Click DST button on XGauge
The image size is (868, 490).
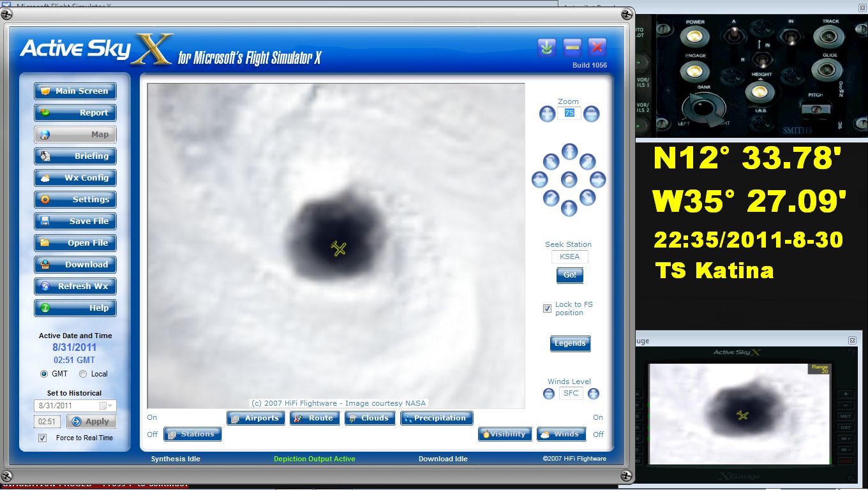(x=845, y=427)
